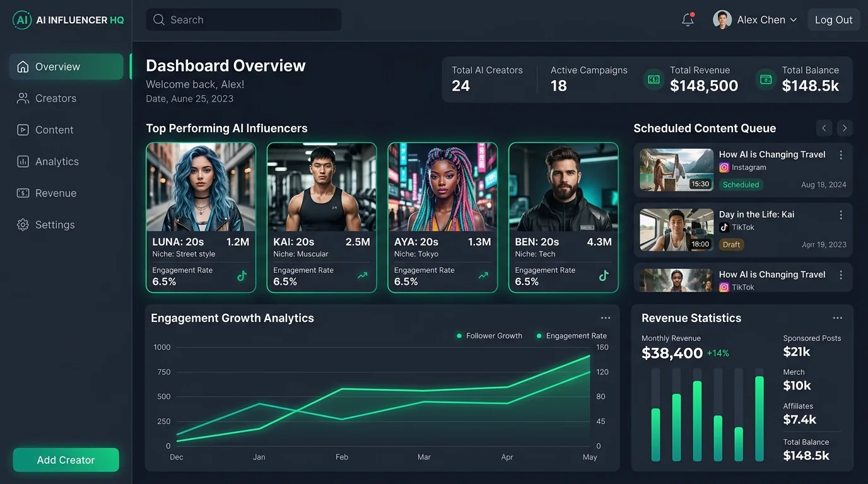Focus the Search input field
The image size is (868, 484).
tap(243, 20)
